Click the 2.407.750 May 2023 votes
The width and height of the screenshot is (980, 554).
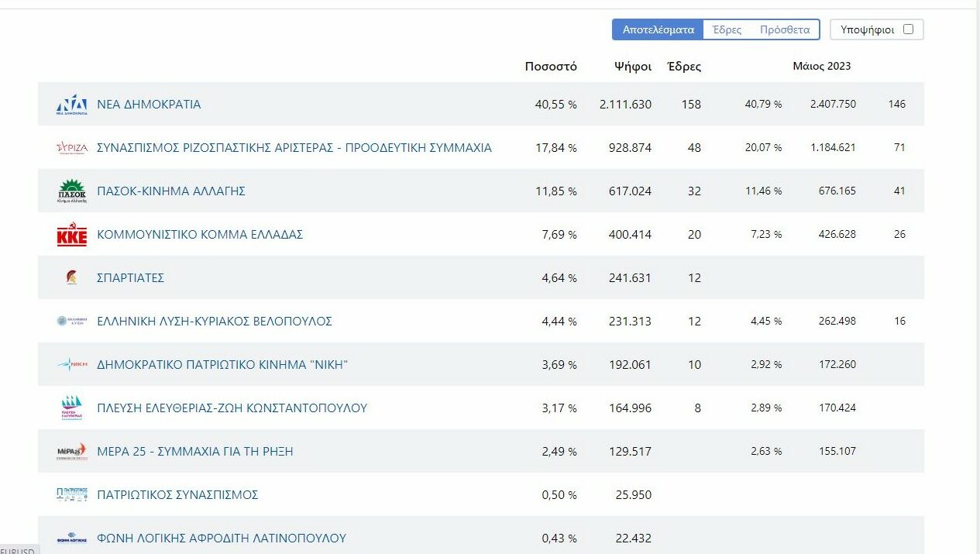(834, 104)
